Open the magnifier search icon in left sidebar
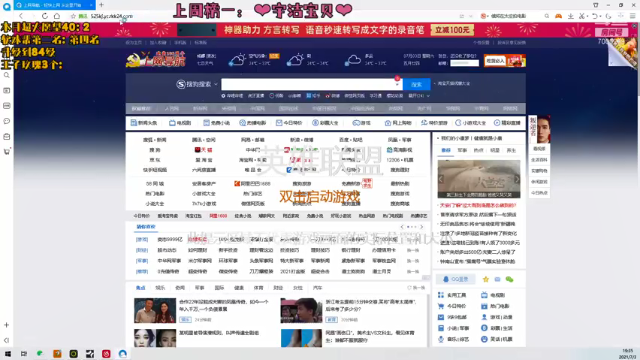Image resolution: width=640 pixels, height=360 pixels. 7,75
